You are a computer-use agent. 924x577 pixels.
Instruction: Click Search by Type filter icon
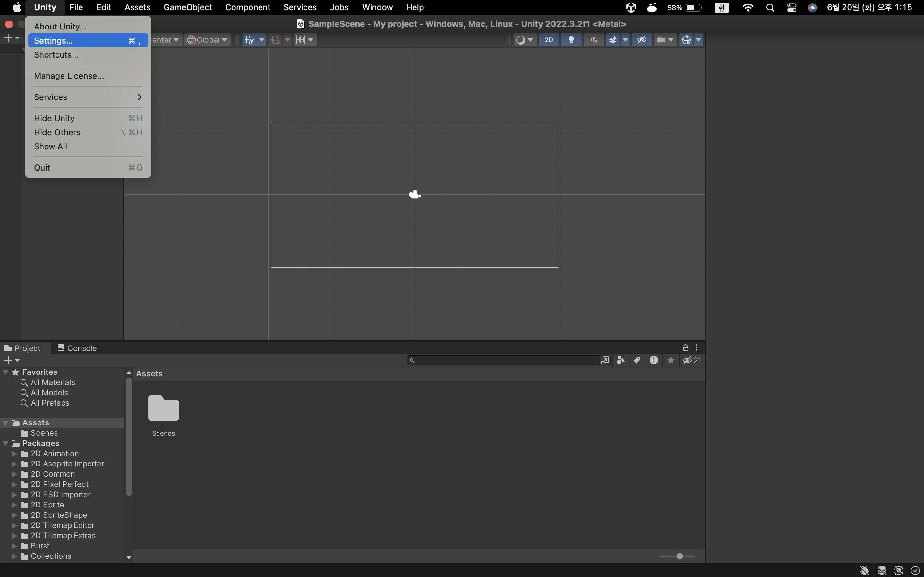(x=620, y=360)
